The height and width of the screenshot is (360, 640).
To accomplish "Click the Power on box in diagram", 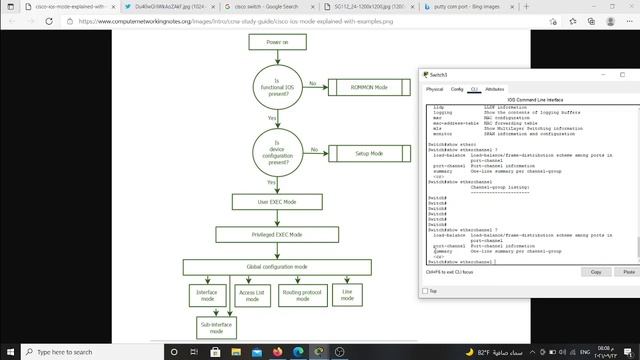I will click(278, 42).
